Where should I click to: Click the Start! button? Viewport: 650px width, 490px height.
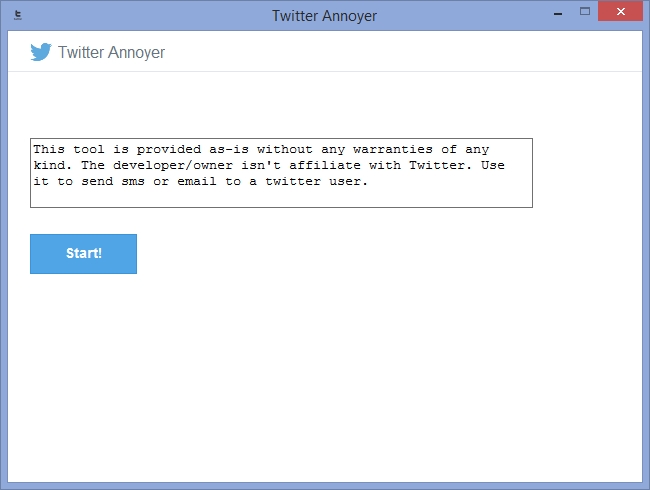83,254
